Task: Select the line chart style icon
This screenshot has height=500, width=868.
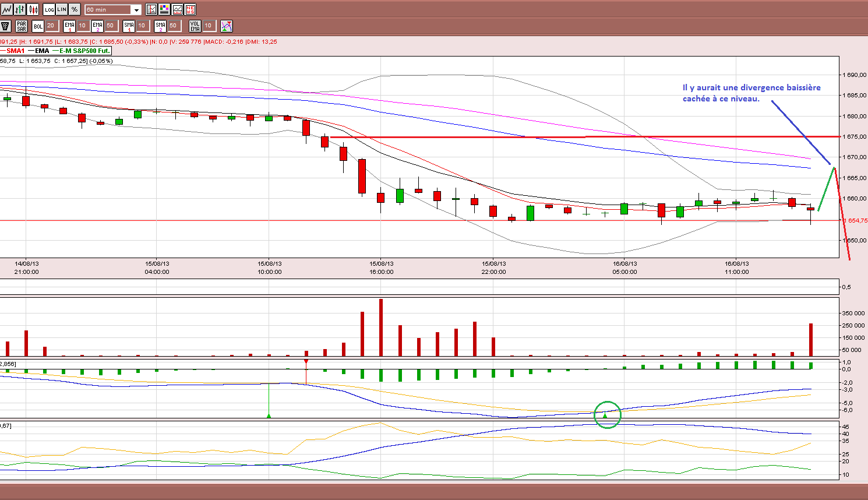Action: (6, 9)
